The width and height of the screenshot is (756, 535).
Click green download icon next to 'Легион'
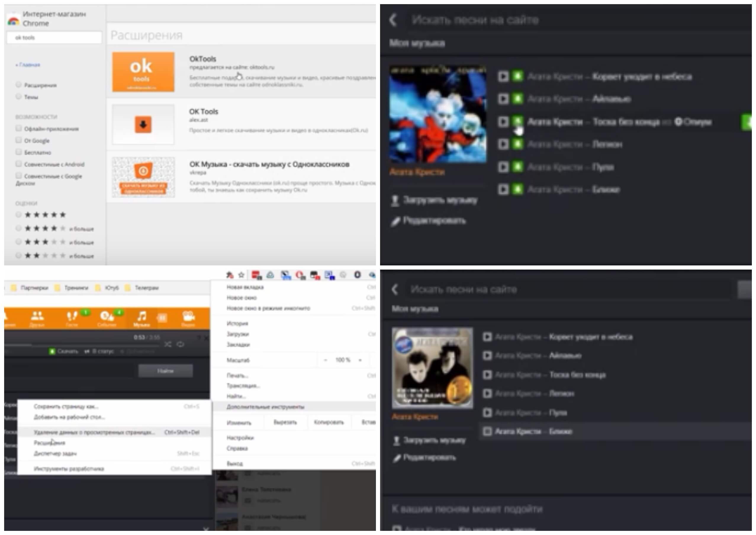pyautogui.click(x=517, y=144)
